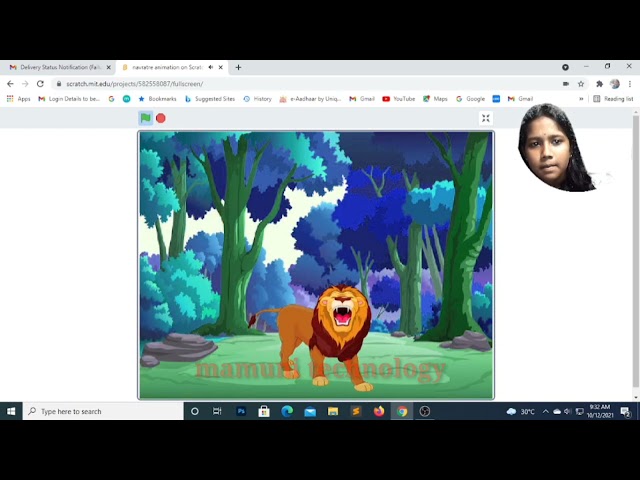Open the clock showing 9:32 AM
640x480 pixels.
(600, 411)
